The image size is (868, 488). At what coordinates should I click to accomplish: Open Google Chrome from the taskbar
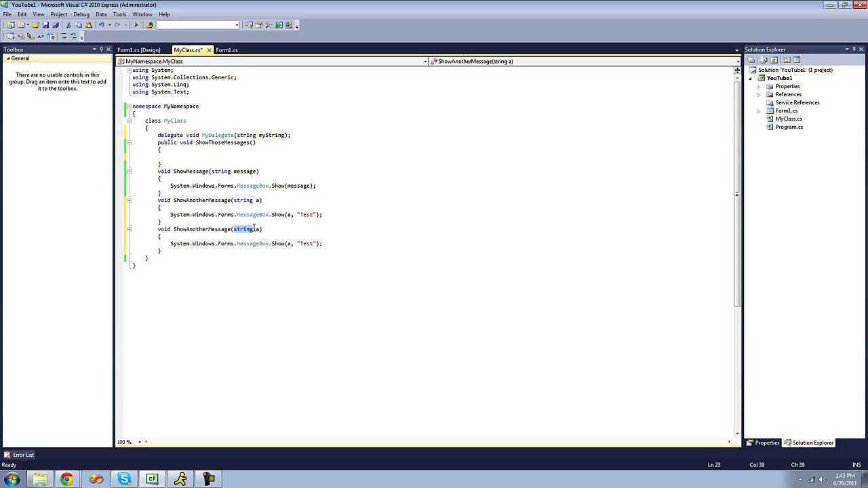67,479
